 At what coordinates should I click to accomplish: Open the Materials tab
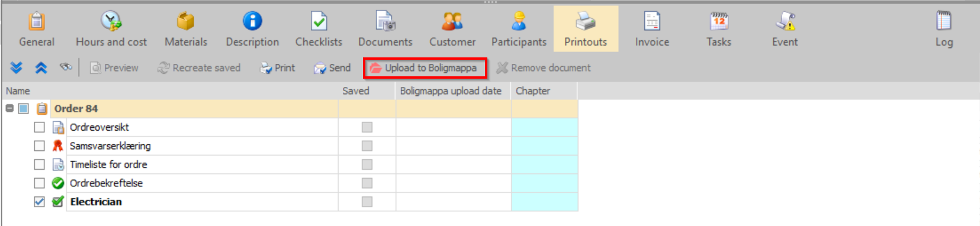186,29
